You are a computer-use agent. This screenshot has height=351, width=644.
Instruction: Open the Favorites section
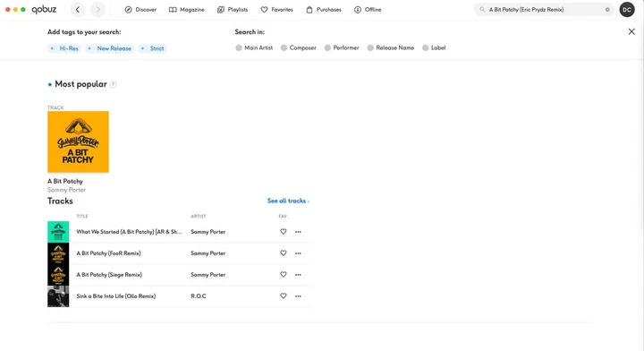(x=276, y=10)
